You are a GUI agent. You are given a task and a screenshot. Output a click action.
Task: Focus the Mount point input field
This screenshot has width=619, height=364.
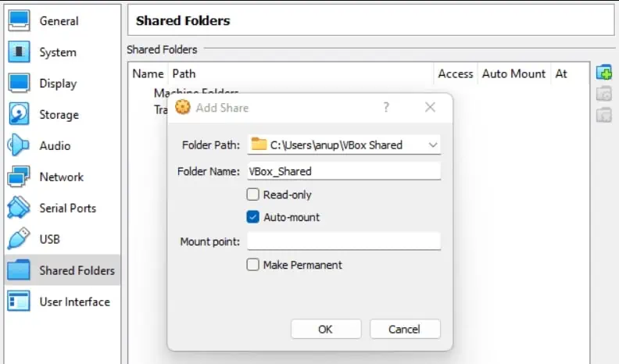(344, 241)
